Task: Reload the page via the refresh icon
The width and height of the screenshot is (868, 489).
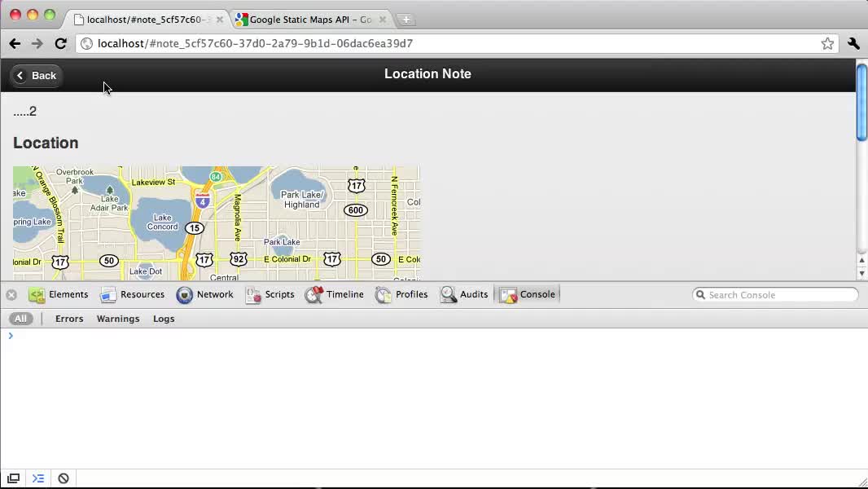Action: tap(60, 43)
